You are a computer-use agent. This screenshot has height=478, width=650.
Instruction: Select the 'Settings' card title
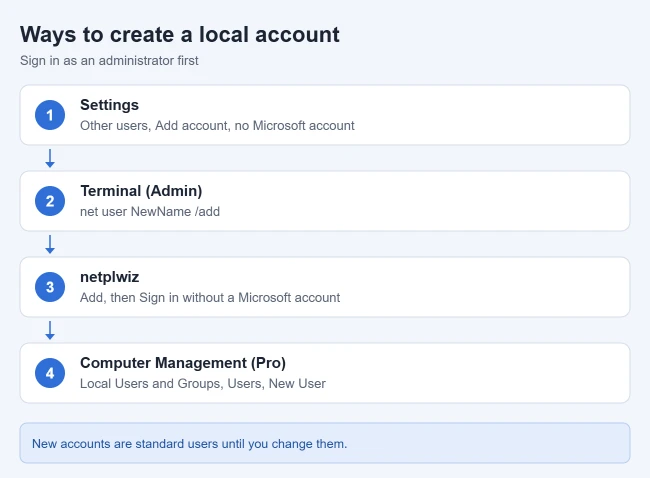[109, 105]
